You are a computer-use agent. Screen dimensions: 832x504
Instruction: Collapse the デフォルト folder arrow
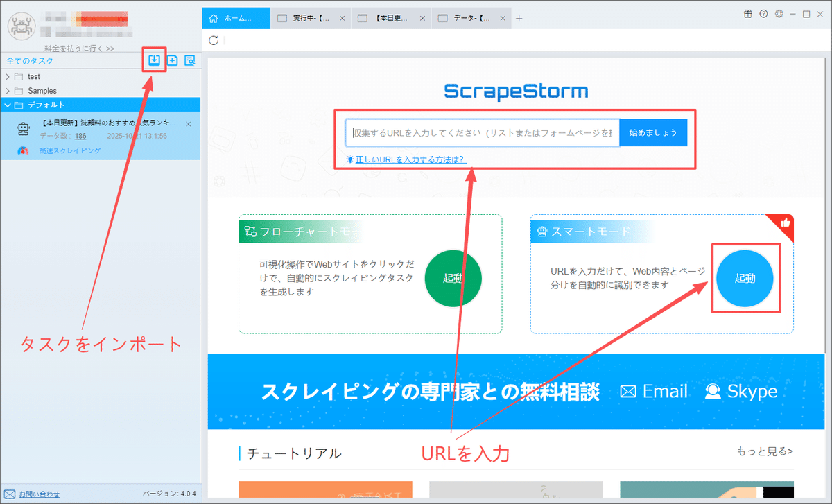coord(8,105)
